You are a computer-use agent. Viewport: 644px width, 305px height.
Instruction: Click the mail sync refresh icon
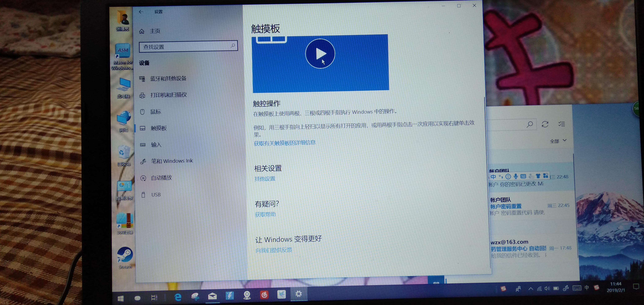545,124
